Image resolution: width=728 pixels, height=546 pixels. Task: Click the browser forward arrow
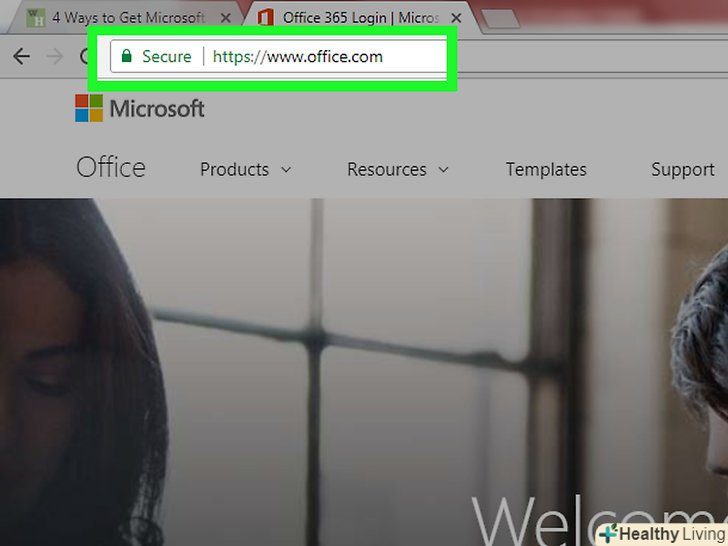coord(55,56)
